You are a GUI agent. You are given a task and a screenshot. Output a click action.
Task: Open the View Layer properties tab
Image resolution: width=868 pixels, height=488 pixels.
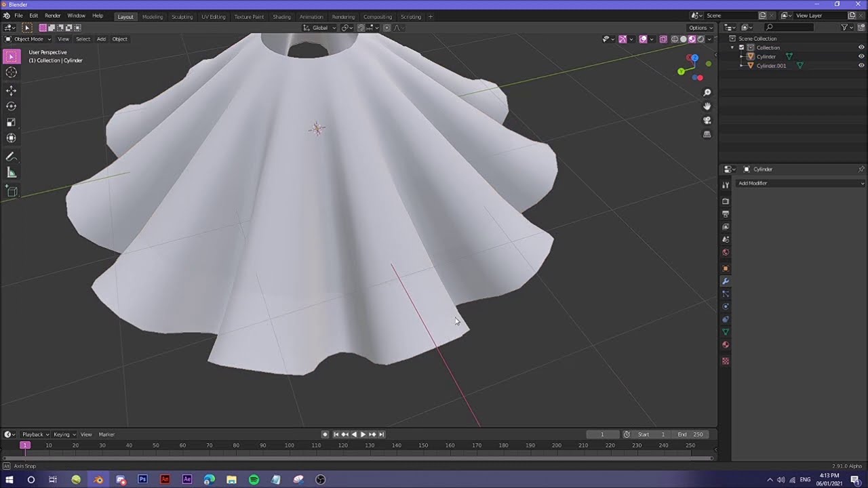click(x=726, y=227)
